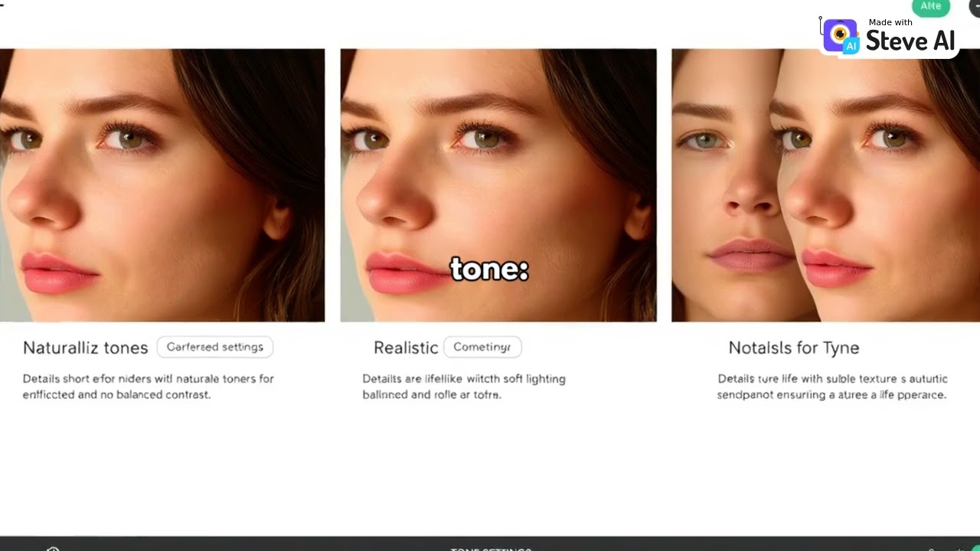
Task: Click the description under Naturalliz tones
Action: [x=148, y=386]
